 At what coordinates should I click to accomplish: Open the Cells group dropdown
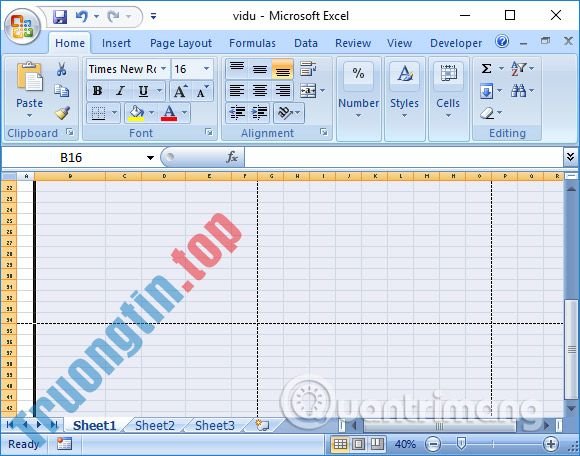pyautogui.click(x=448, y=99)
